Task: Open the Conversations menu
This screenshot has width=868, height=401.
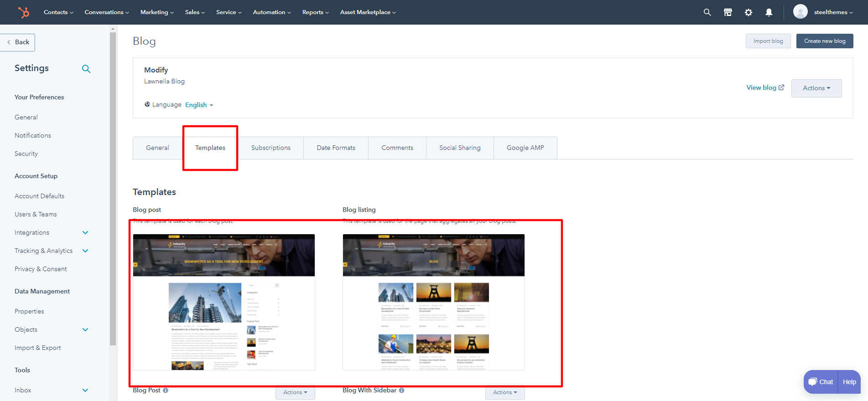Action: tap(107, 12)
